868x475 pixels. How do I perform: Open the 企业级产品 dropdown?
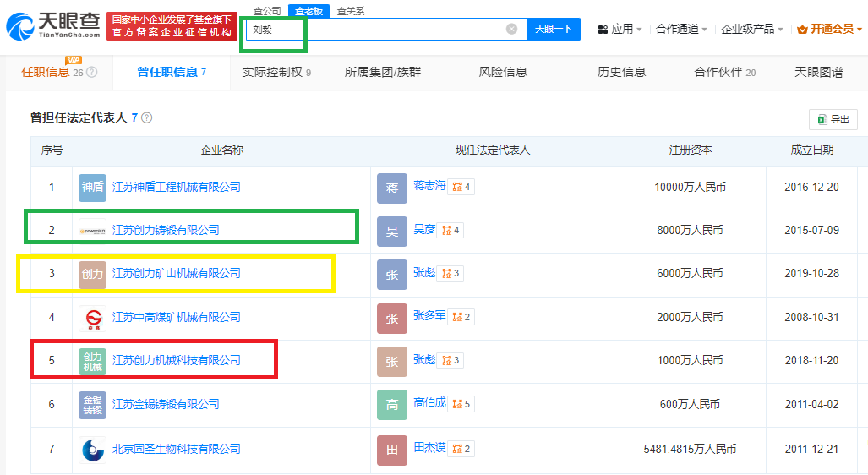tap(752, 29)
